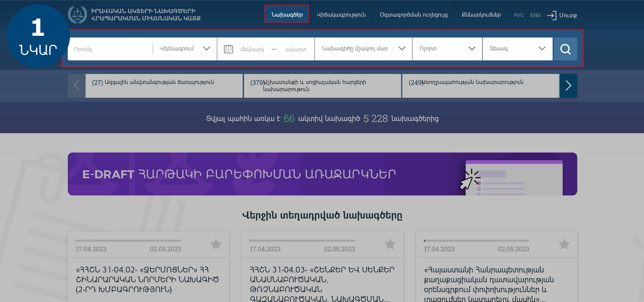Open Ազգային անվտանգության ծառայություն (27) card
The height and width of the screenshot is (302, 644).
(x=164, y=86)
